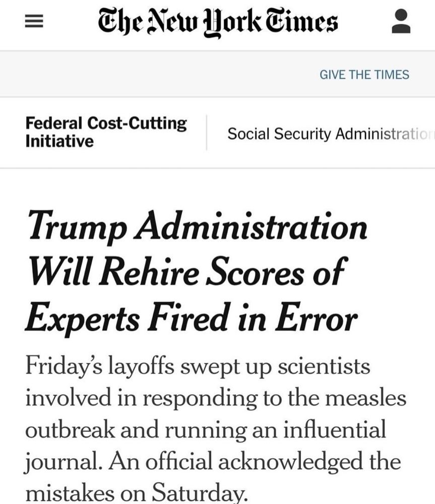Click the word 'Saturday' in the summary

click(x=199, y=492)
